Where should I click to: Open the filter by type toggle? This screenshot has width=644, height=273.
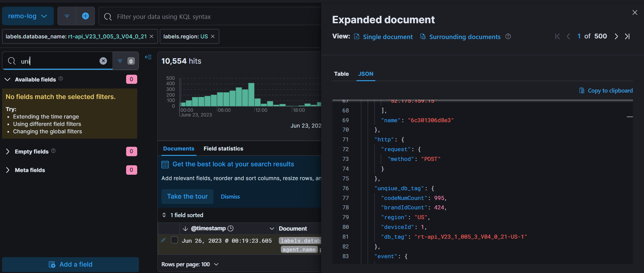click(125, 61)
